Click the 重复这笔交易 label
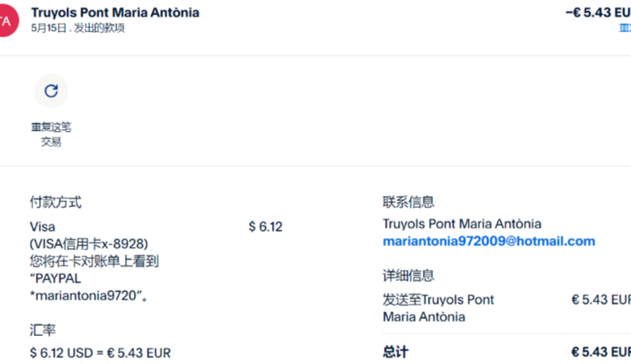This screenshot has height=364, width=631. point(51,134)
